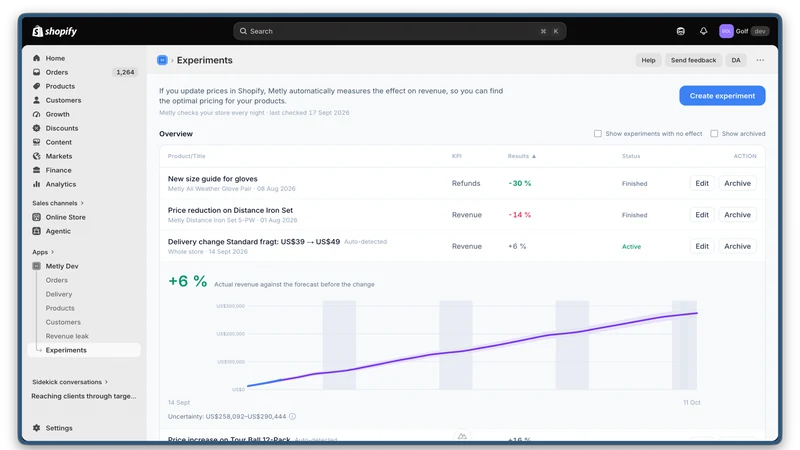
Task: Open the Golf store account avatar
Action: tap(726, 31)
